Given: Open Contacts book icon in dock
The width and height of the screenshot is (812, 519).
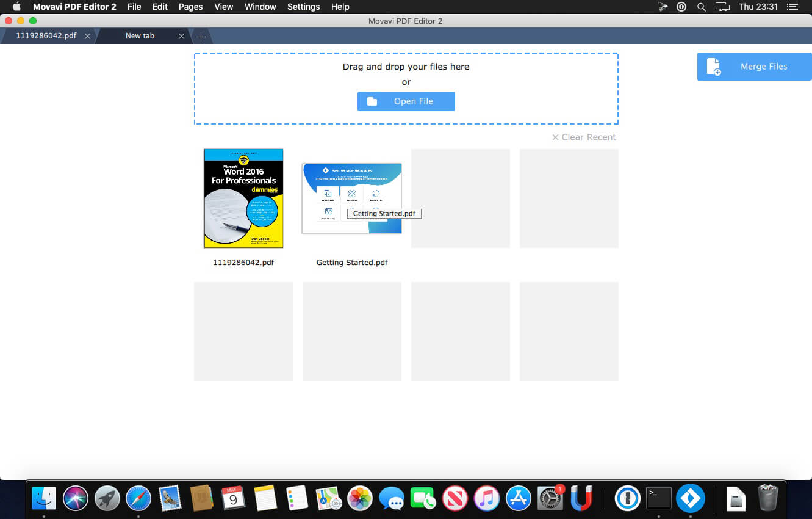Looking at the screenshot, I should 201,498.
